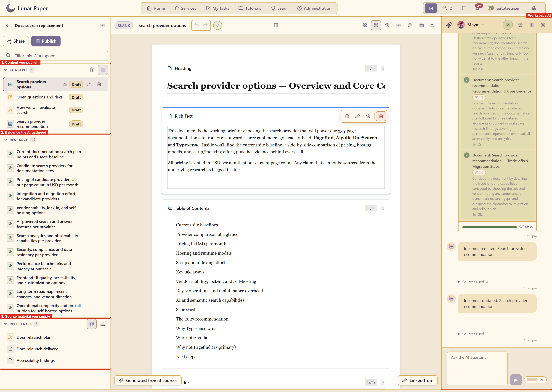Upload a reference with upload icon
This screenshot has height=392, width=552.
coord(103,324)
